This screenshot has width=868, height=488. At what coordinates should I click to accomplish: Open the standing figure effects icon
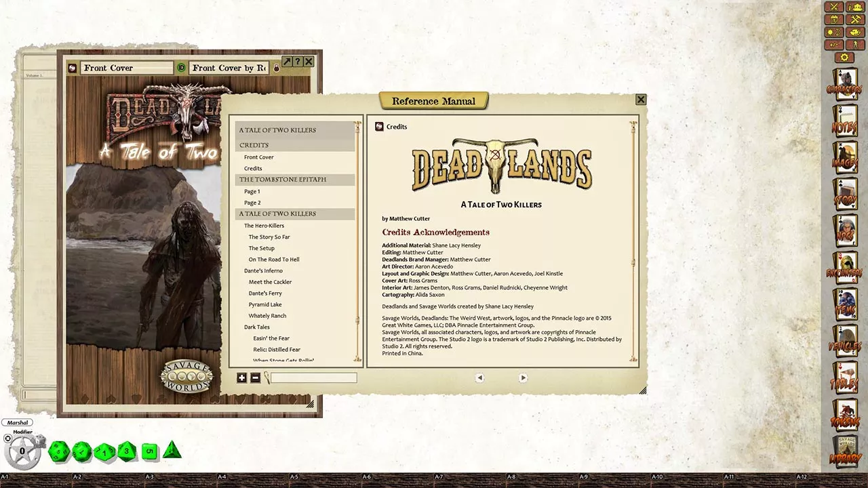point(856,45)
